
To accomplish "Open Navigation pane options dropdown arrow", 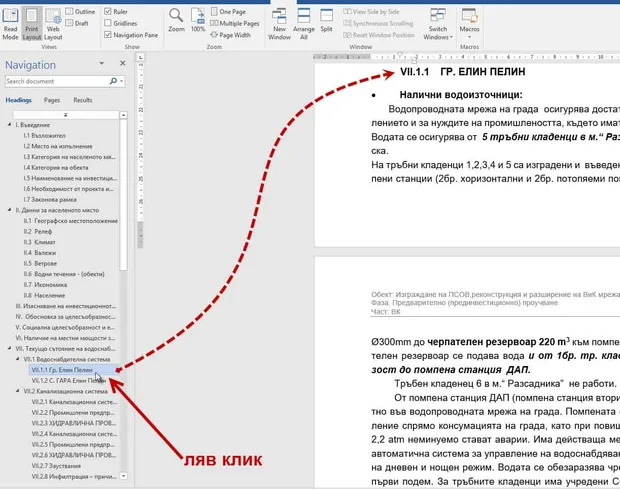I will (x=102, y=63).
